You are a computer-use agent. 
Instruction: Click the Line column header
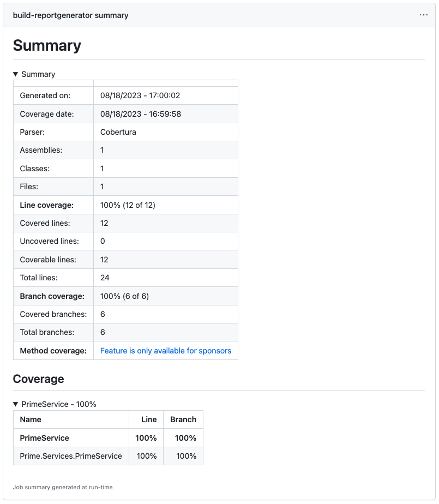pyautogui.click(x=149, y=419)
